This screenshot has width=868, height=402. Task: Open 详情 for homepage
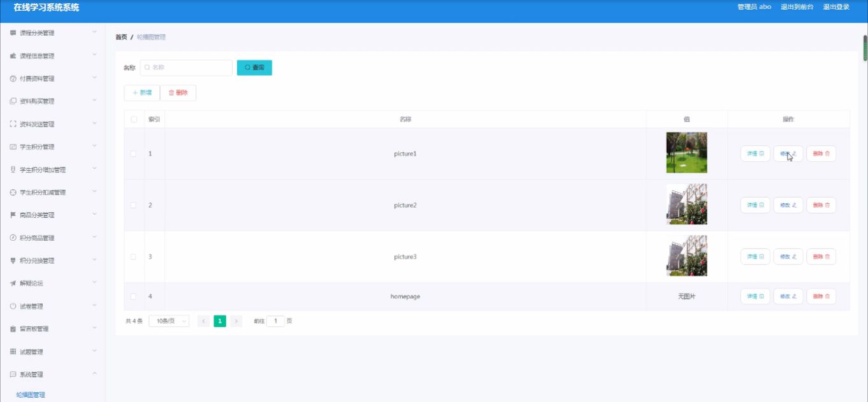tap(755, 296)
